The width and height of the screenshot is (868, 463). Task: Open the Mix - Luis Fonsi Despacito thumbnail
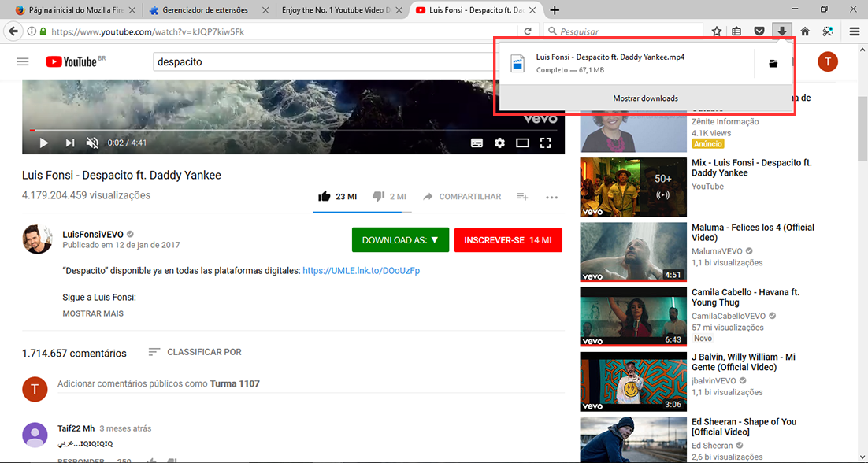pyautogui.click(x=633, y=187)
